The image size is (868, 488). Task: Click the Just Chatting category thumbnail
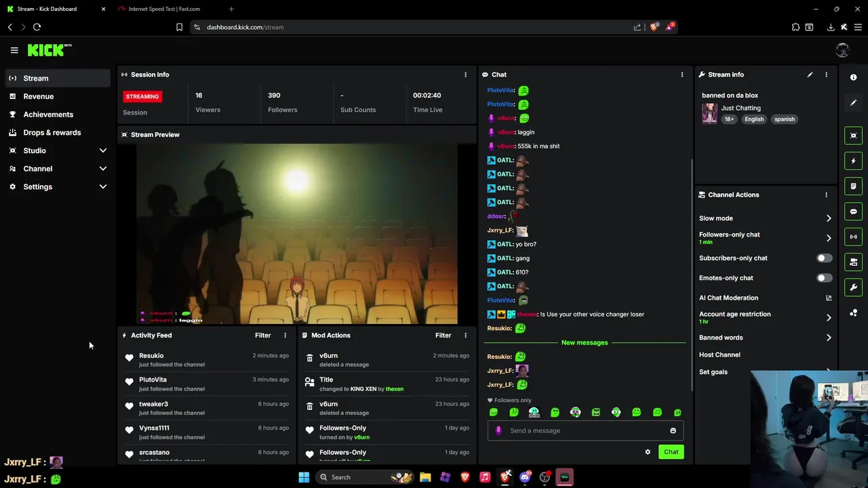710,113
